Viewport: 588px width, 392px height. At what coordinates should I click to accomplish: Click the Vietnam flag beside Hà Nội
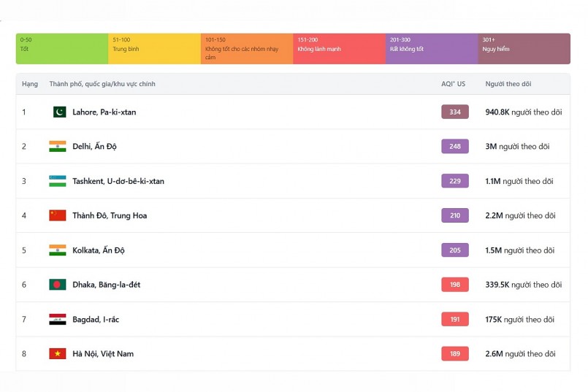(57, 353)
